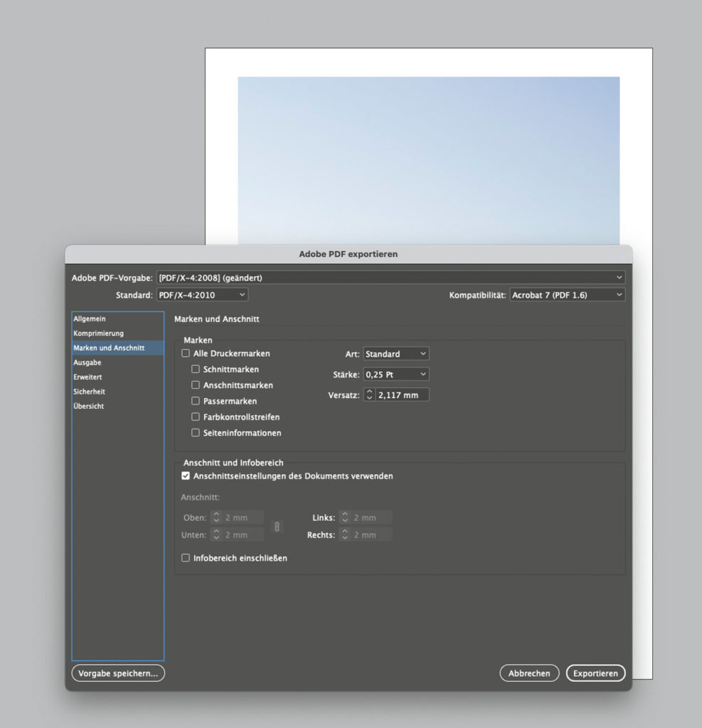Select the Übersicht section
Viewport: 702px width, 728px height.
click(117, 406)
